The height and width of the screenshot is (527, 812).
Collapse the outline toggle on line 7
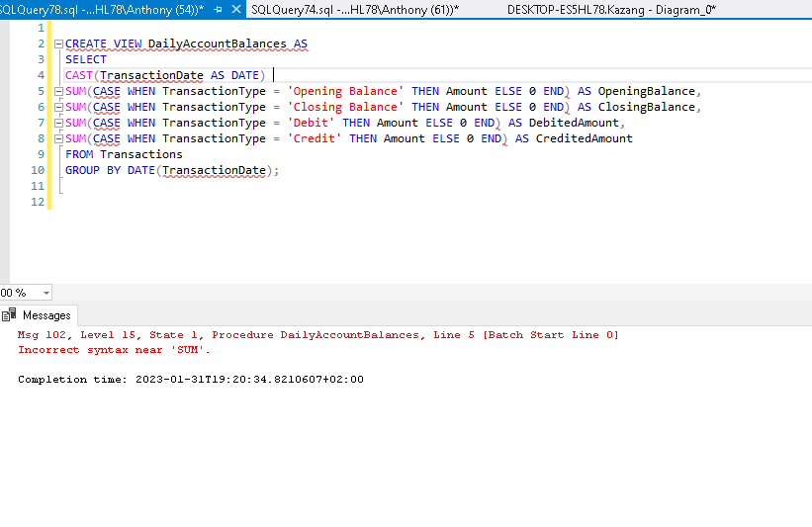[x=58, y=124]
